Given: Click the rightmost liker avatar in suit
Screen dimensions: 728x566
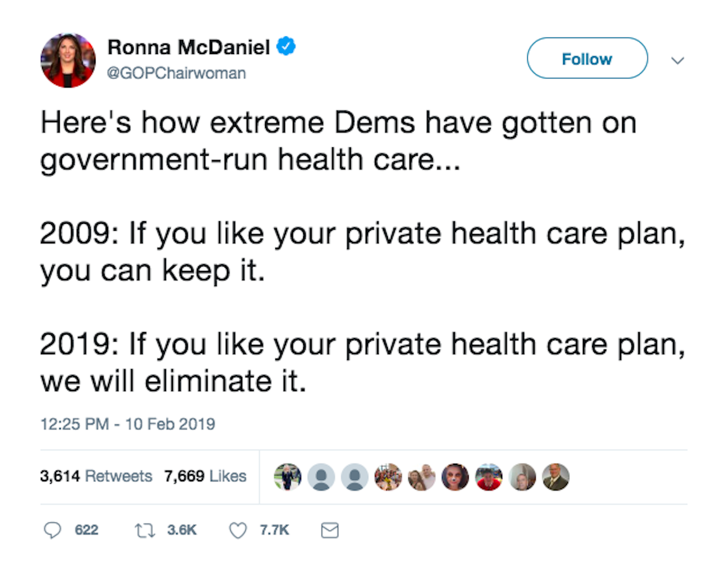Looking at the screenshot, I should coord(556,477).
